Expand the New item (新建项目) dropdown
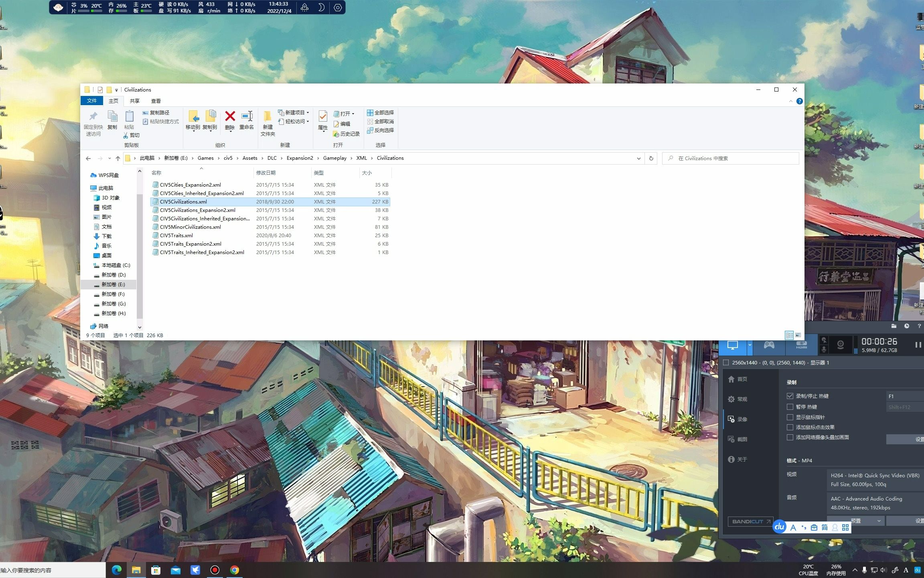Screen dimensions: 924x578 [x=308, y=113]
